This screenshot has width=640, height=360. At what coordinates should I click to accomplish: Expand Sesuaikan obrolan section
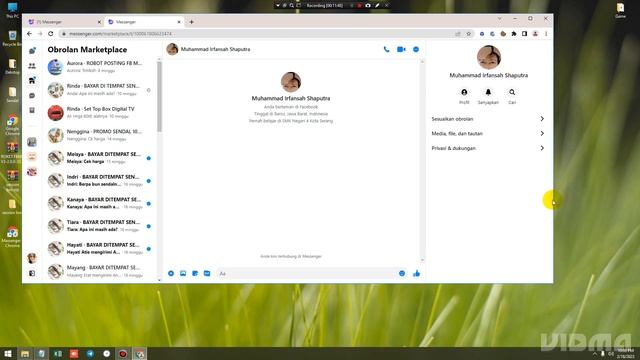tap(488, 119)
